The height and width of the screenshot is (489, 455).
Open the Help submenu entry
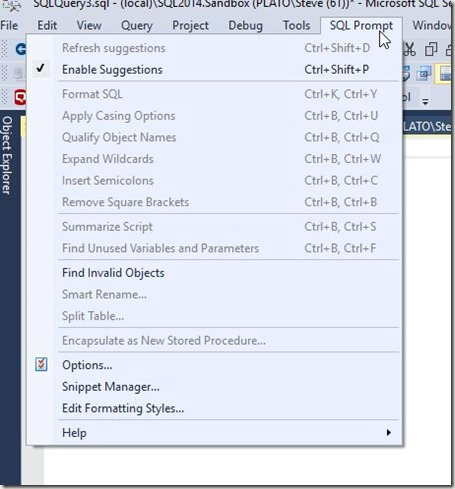coord(214,433)
